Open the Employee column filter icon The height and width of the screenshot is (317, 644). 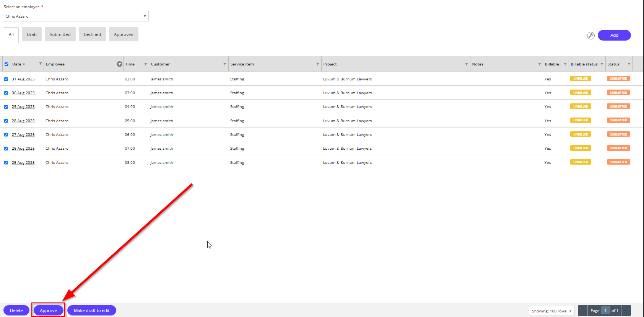pos(119,64)
